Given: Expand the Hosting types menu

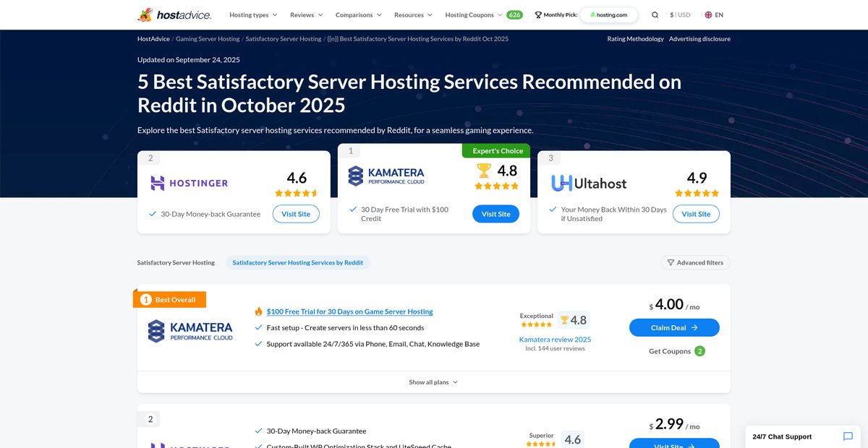Looking at the screenshot, I should click(253, 14).
